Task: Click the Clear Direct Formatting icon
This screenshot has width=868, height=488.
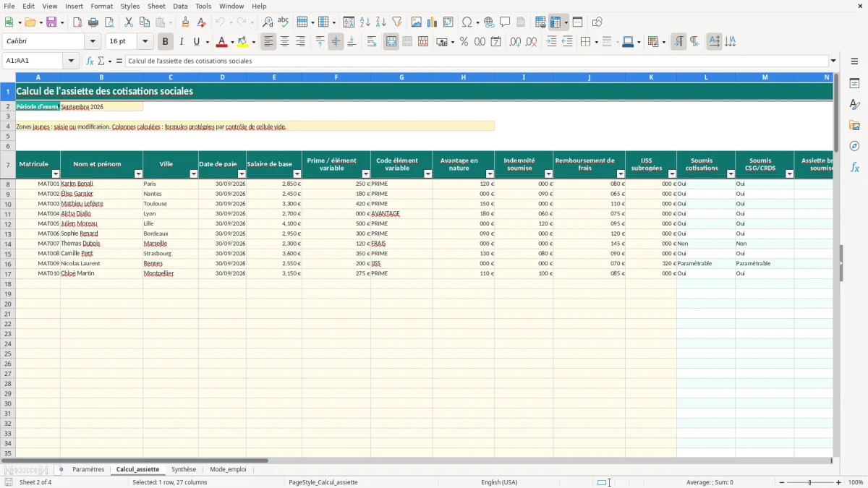Action: 201,22
